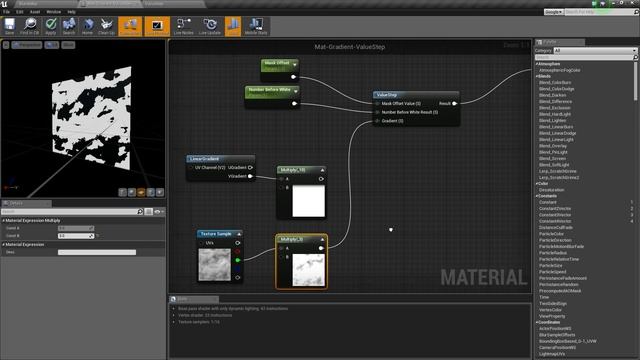Click the ValueStep Result output pin
This screenshot has height=360, width=640.
pos(455,104)
